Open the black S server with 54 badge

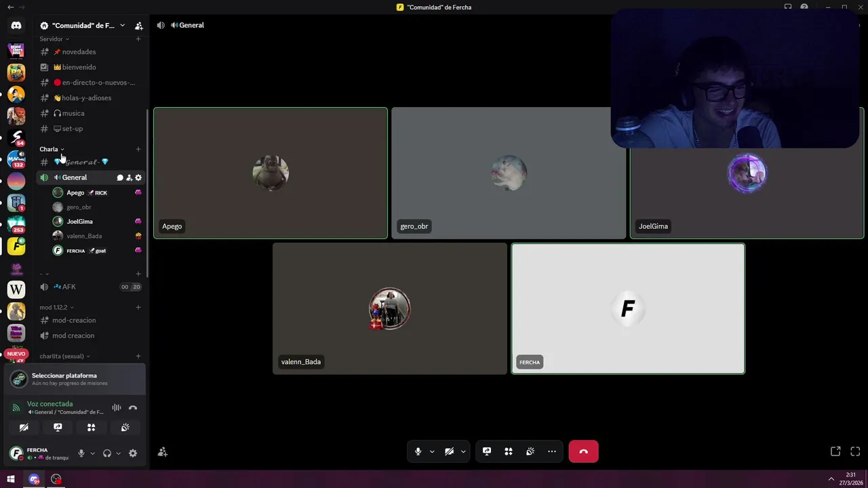[x=16, y=138]
